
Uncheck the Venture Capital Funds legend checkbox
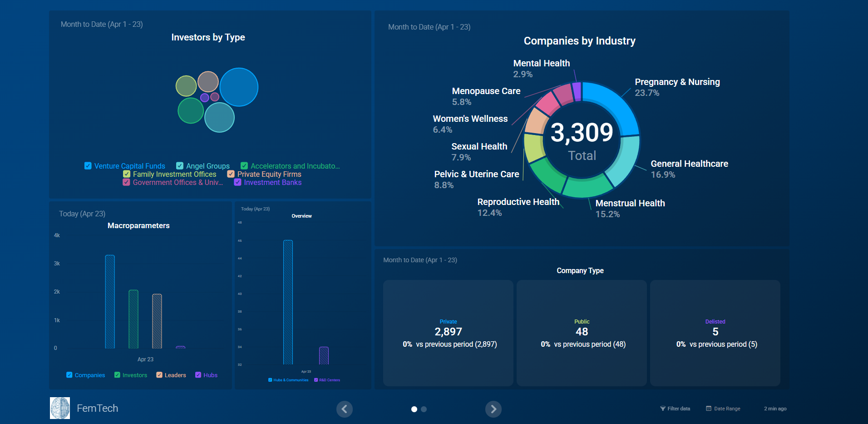pos(88,166)
